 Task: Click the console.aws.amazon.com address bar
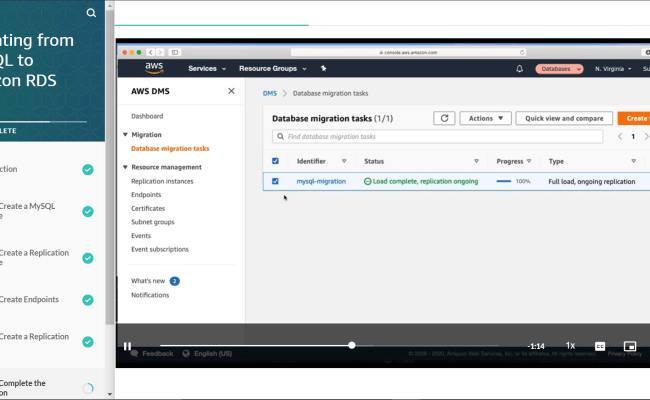coord(409,52)
